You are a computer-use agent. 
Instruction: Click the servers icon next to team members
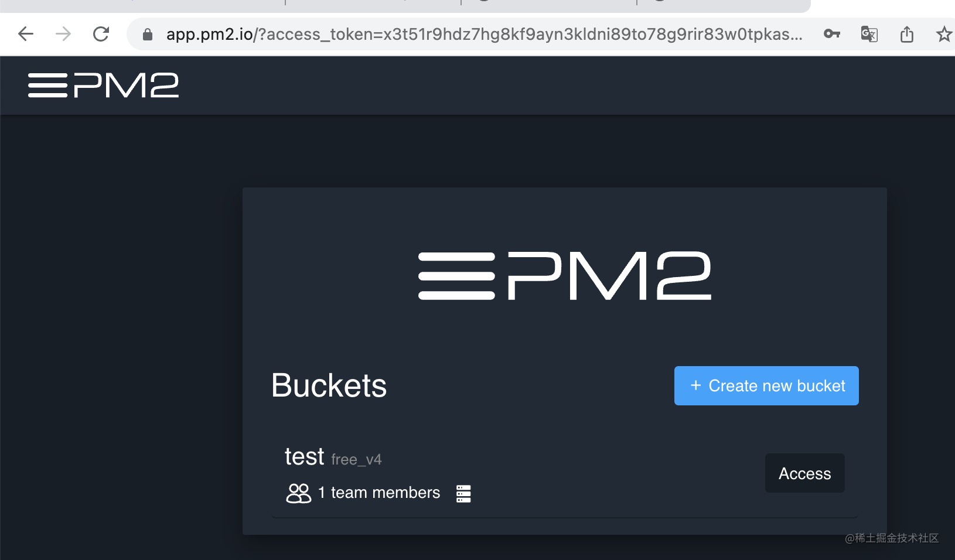click(x=463, y=493)
